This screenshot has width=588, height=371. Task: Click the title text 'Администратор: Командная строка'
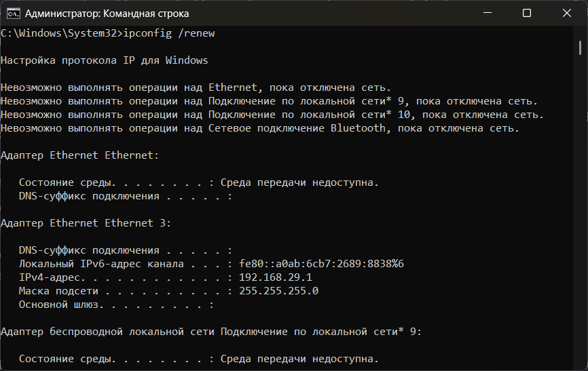coord(107,14)
